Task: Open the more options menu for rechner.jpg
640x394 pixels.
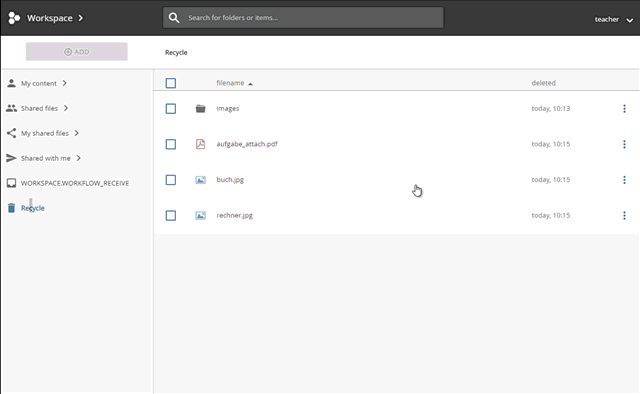Action: [x=624, y=216]
